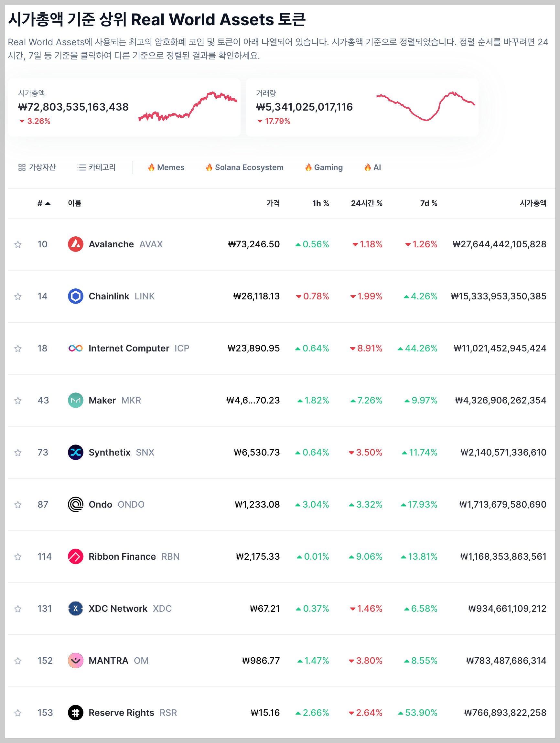Click the fire icon beside Memes
The width and height of the screenshot is (560, 743).
tap(151, 167)
